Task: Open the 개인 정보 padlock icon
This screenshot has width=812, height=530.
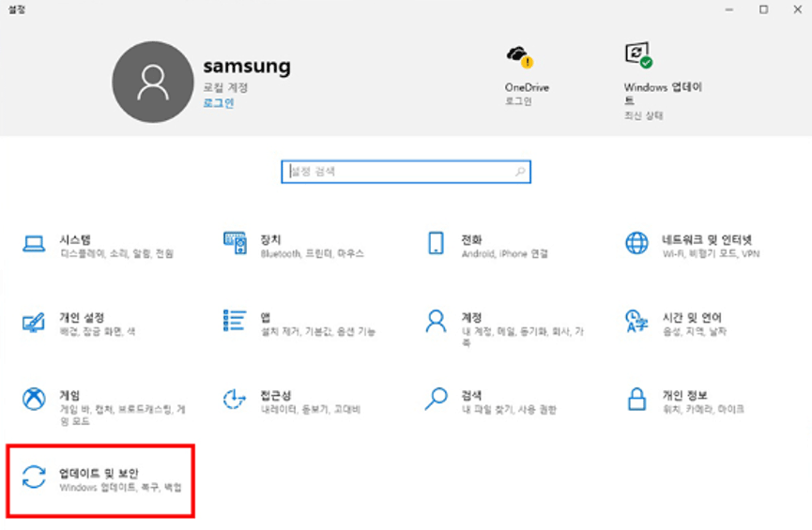Action: [637, 399]
